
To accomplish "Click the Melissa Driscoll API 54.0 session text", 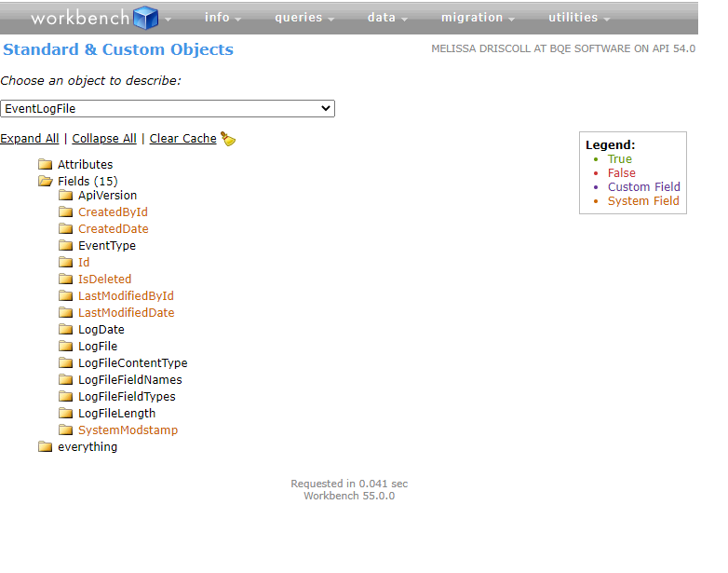I will pyautogui.click(x=563, y=48).
